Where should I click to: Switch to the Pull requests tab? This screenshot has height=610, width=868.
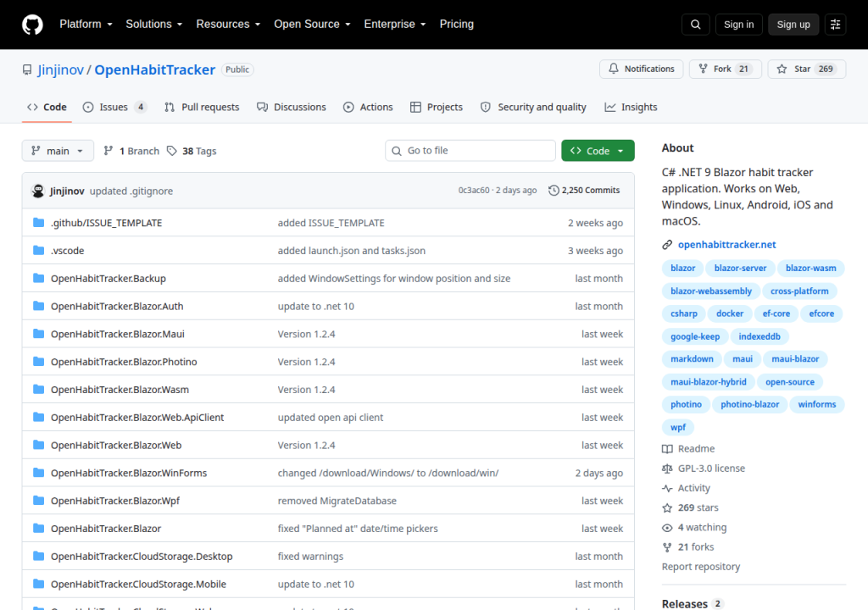[202, 108]
